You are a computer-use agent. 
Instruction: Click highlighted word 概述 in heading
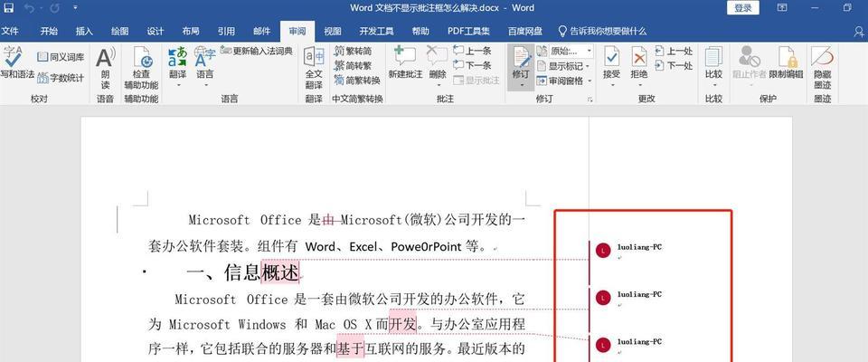(280, 272)
